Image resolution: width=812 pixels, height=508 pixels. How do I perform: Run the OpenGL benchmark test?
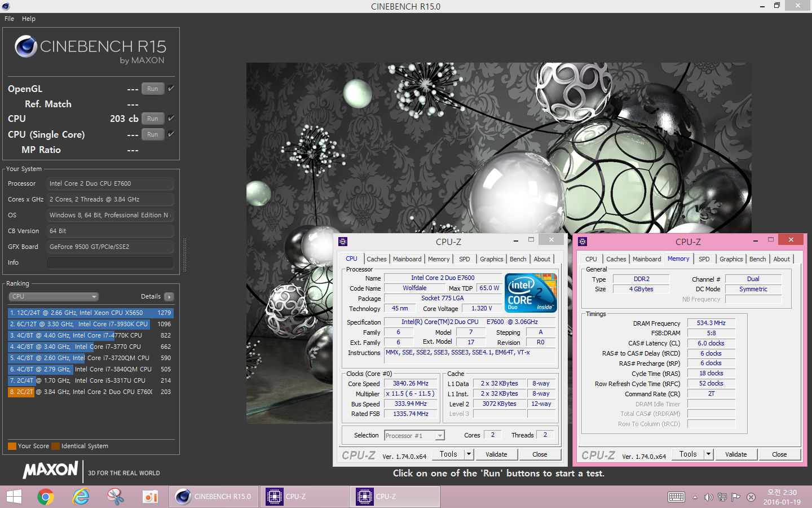[x=153, y=89]
